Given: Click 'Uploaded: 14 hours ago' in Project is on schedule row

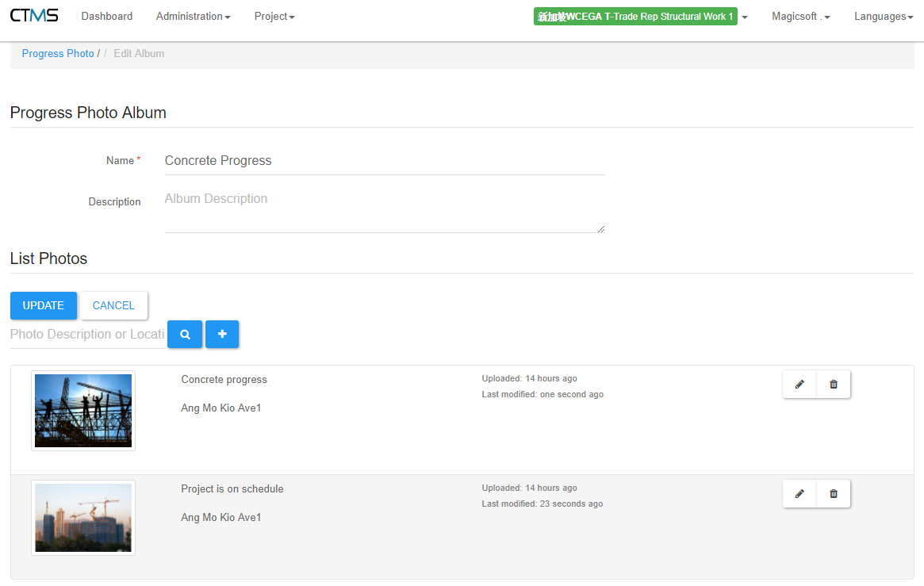Looking at the screenshot, I should click(x=529, y=488).
